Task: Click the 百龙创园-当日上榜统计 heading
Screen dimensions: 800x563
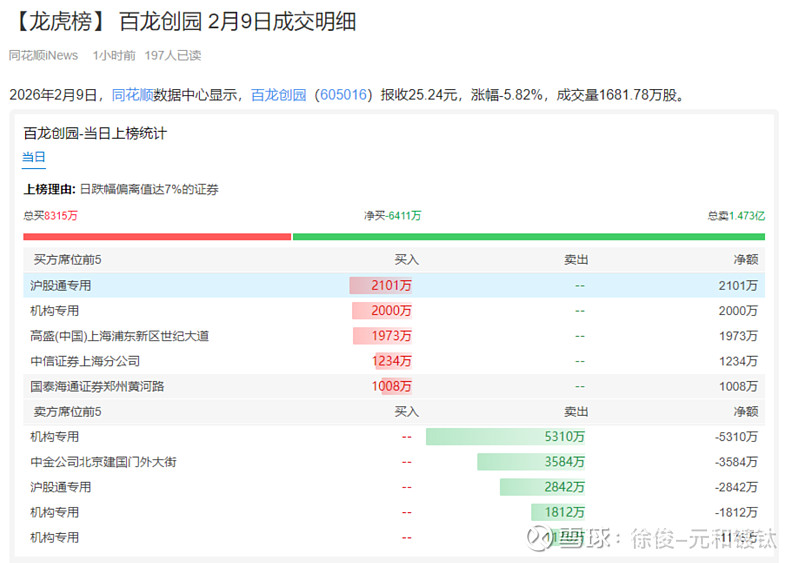Action: (95, 134)
